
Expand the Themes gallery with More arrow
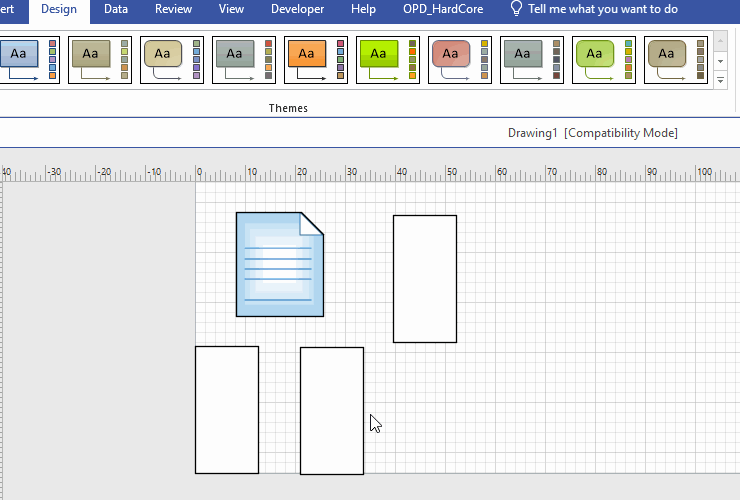tap(721, 79)
